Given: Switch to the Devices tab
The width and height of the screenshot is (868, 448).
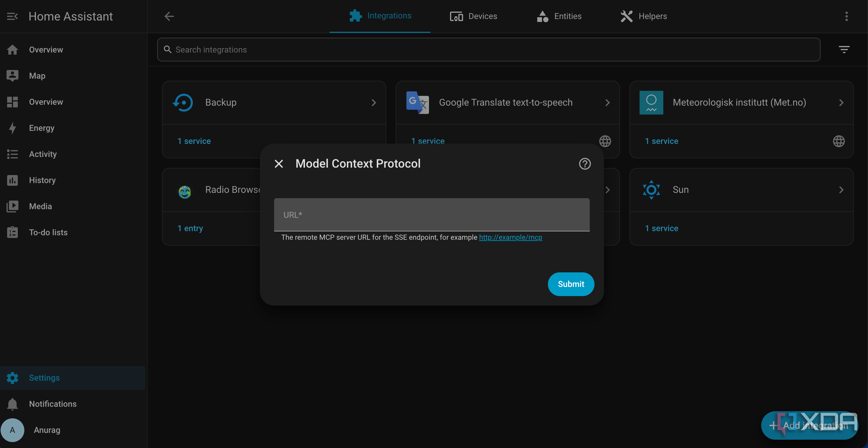Looking at the screenshot, I should tap(473, 16).
